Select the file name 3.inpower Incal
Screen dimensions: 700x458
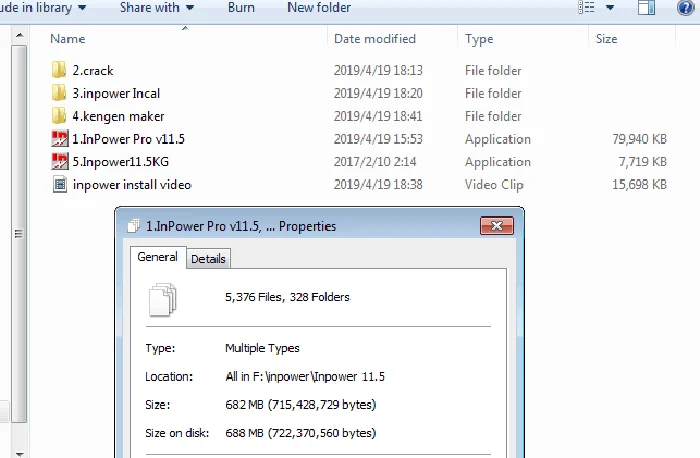[x=116, y=93]
